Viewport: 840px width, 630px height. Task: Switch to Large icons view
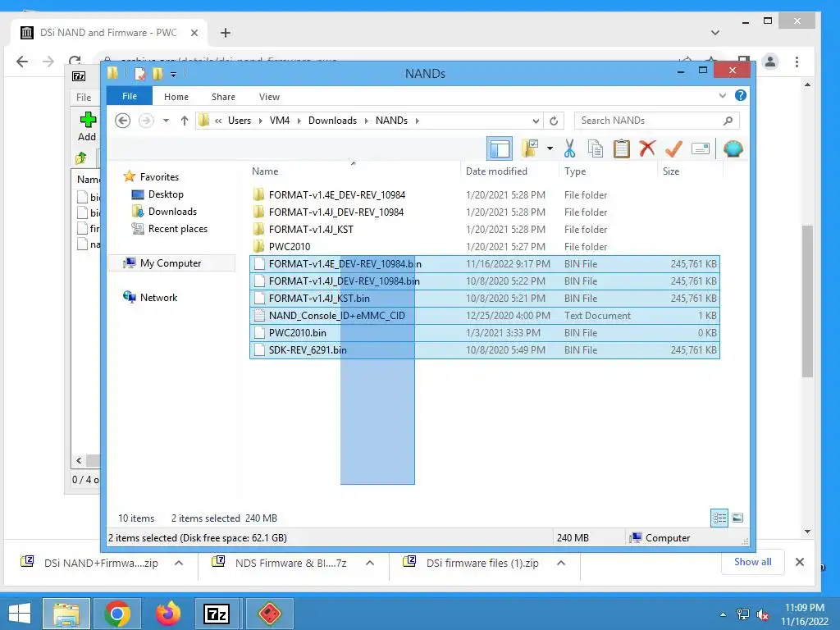pos(737,518)
